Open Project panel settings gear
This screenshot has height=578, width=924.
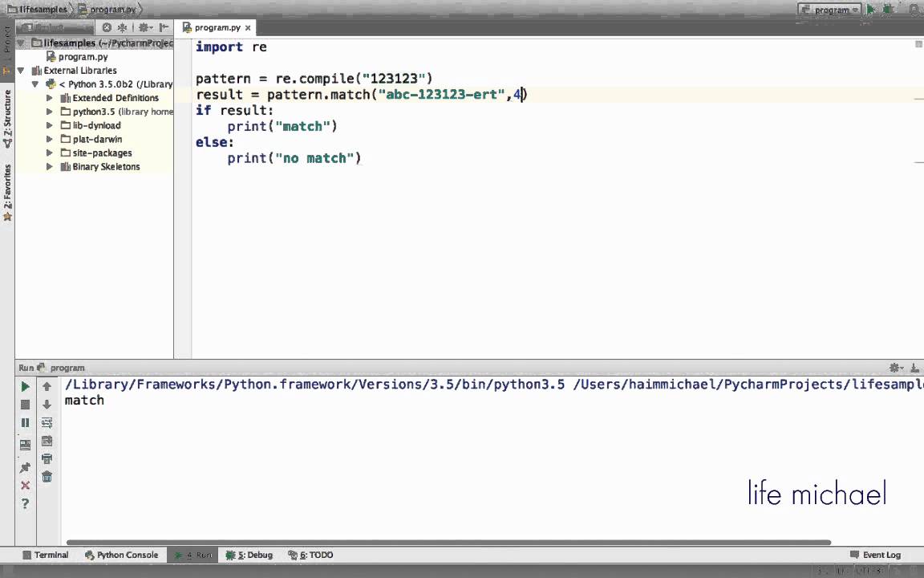[144, 27]
